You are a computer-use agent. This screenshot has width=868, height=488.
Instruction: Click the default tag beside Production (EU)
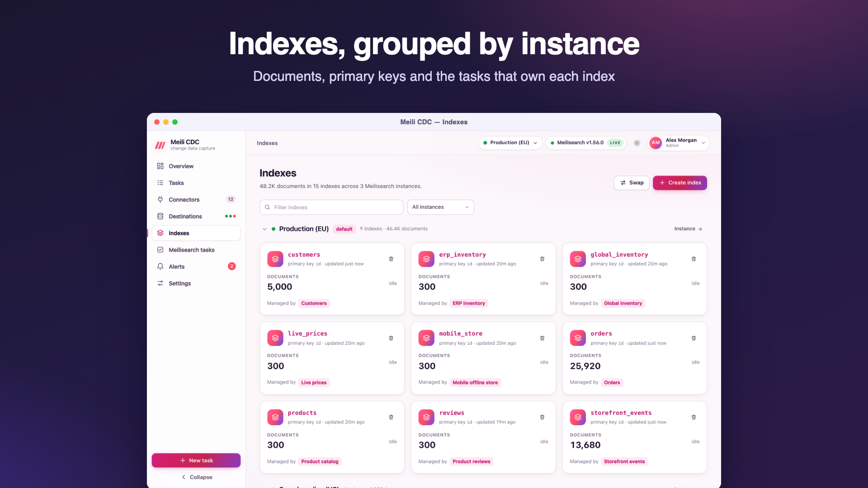(344, 229)
